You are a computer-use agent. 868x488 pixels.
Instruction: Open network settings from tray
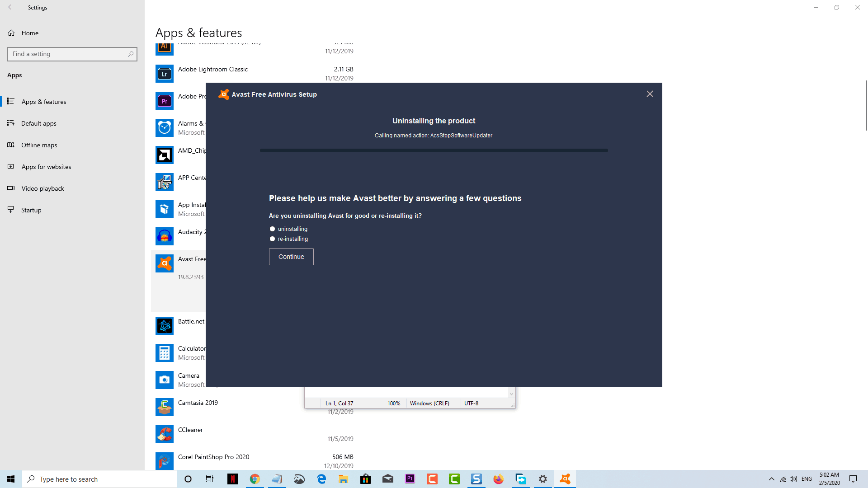click(x=783, y=479)
